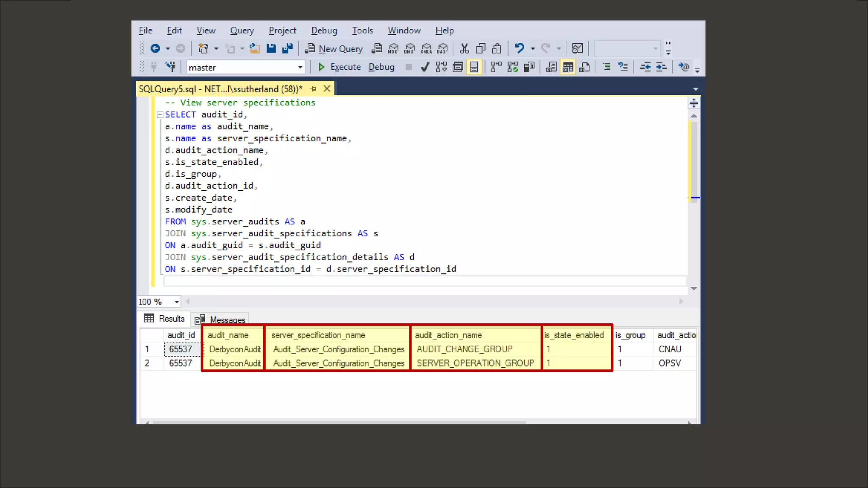Click the Navigate Backward arrow icon
Image resolution: width=868 pixels, height=488 pixels.
coord(155,48)
